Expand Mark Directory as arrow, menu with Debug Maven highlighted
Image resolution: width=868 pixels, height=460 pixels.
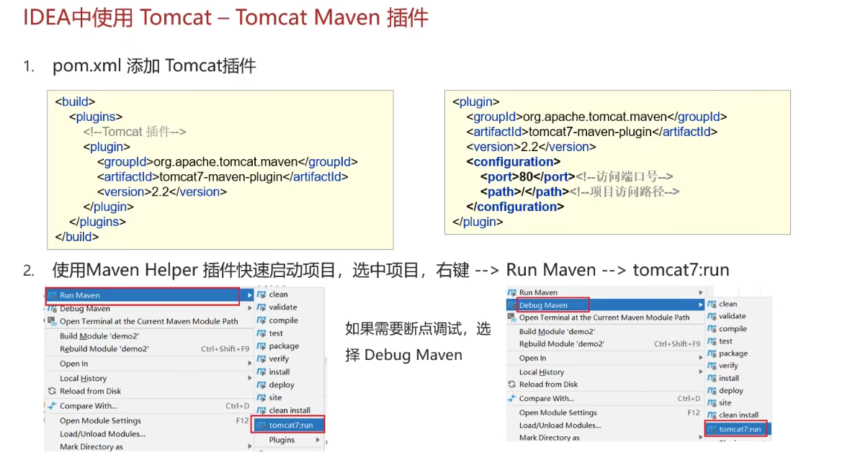coord(701,438)
